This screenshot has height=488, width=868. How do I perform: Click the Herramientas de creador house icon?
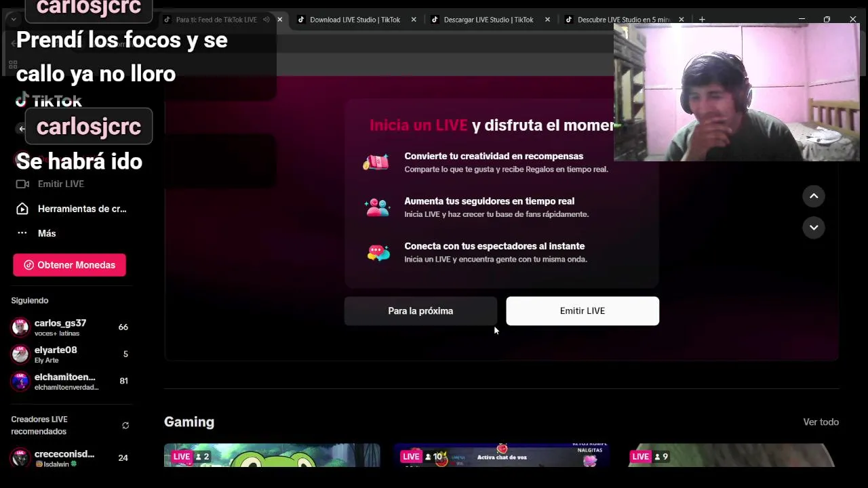click(x=22, y=209)
